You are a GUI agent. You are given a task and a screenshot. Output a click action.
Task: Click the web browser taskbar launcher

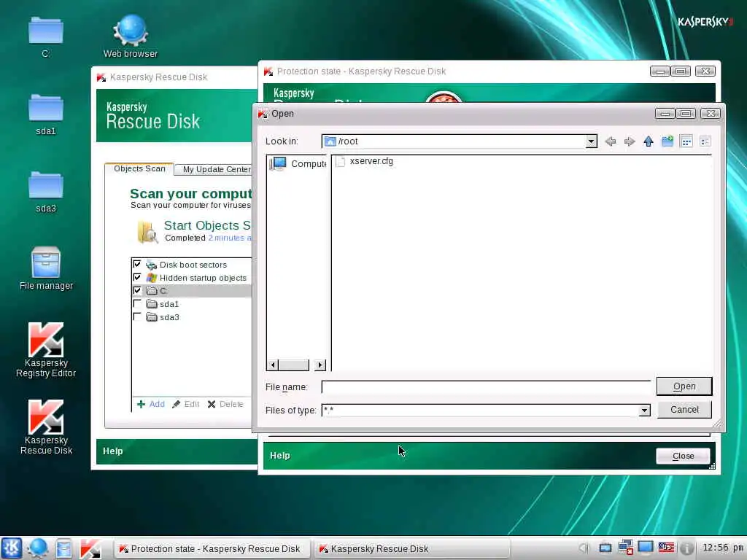[x=37, y=548]
